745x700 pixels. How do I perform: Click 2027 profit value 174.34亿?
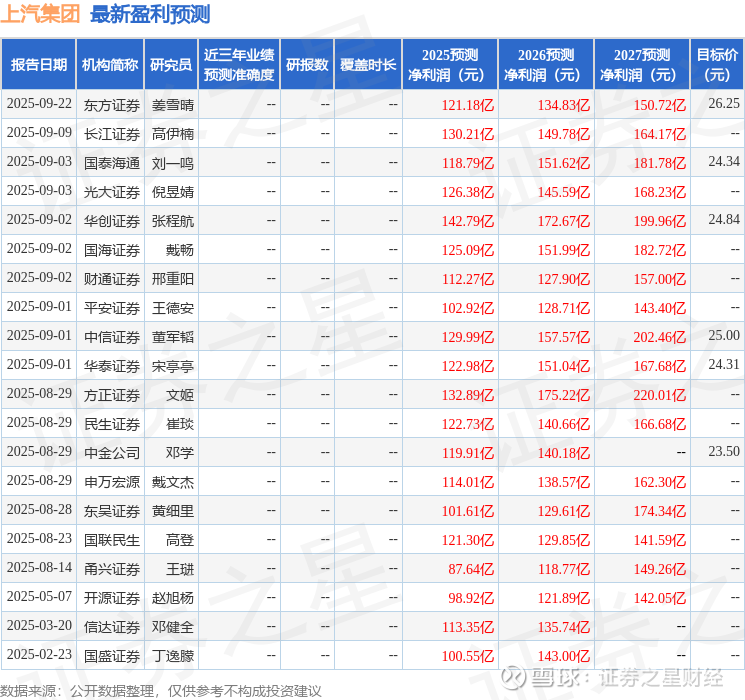coord(660,511)
